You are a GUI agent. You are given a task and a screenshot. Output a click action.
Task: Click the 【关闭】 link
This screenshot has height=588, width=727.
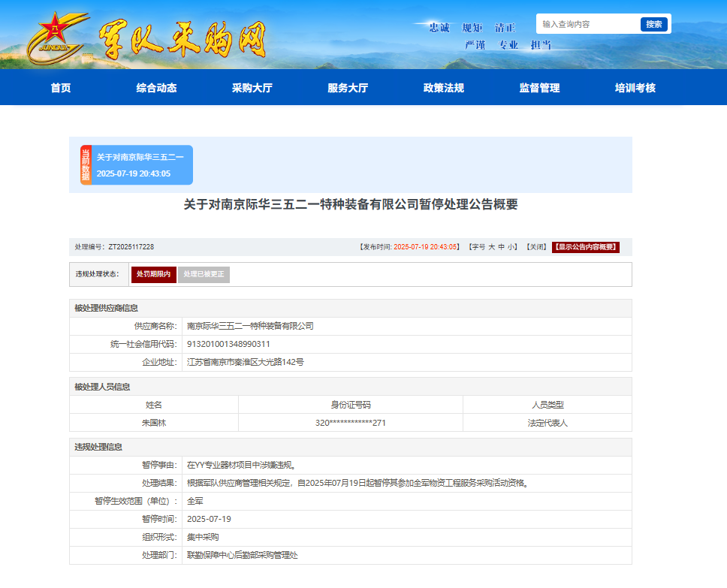click(536, 247)
